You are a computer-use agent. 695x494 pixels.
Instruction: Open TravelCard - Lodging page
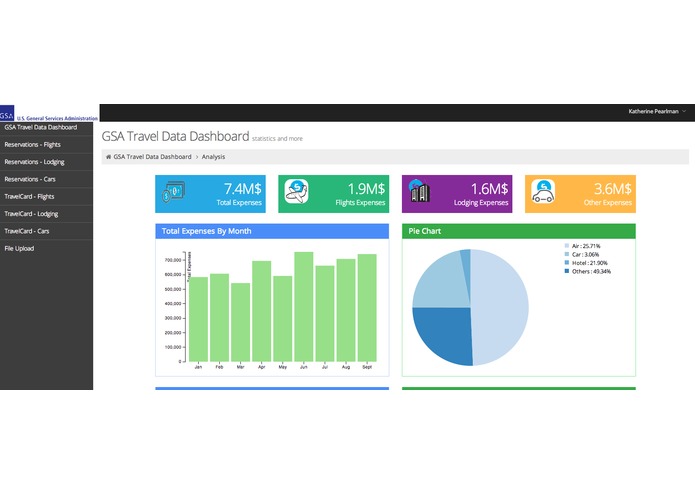pyautogui.click(x=47, y=214)
